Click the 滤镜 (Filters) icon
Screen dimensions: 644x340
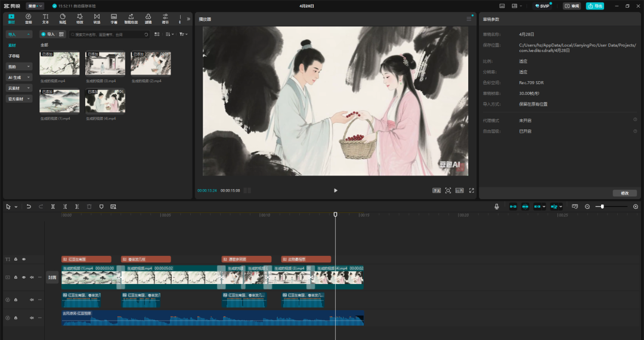[x=148, y=18]
